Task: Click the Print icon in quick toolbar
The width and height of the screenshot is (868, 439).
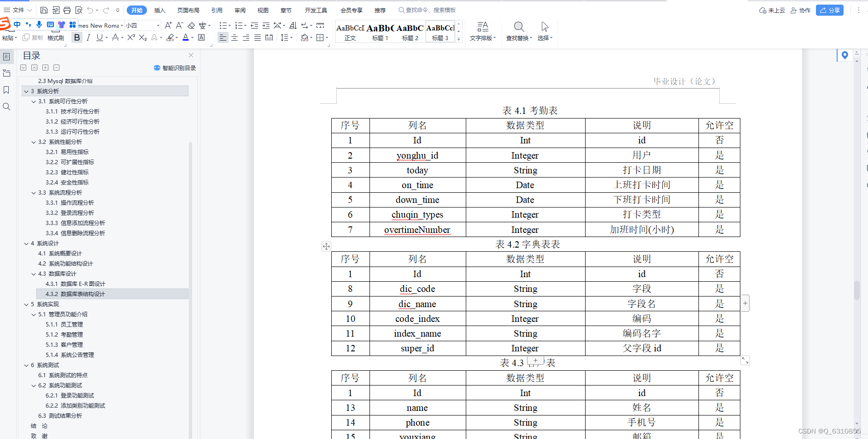Action: (x=67, y=10)
